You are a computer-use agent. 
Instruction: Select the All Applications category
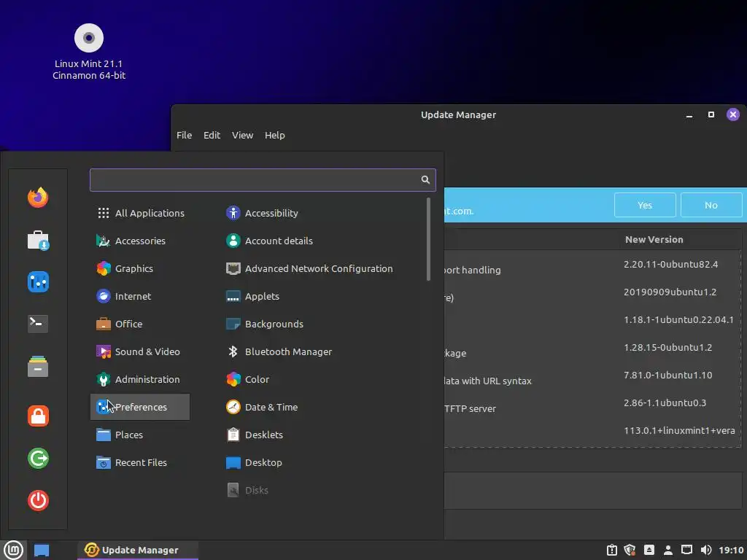pos(140,213)
